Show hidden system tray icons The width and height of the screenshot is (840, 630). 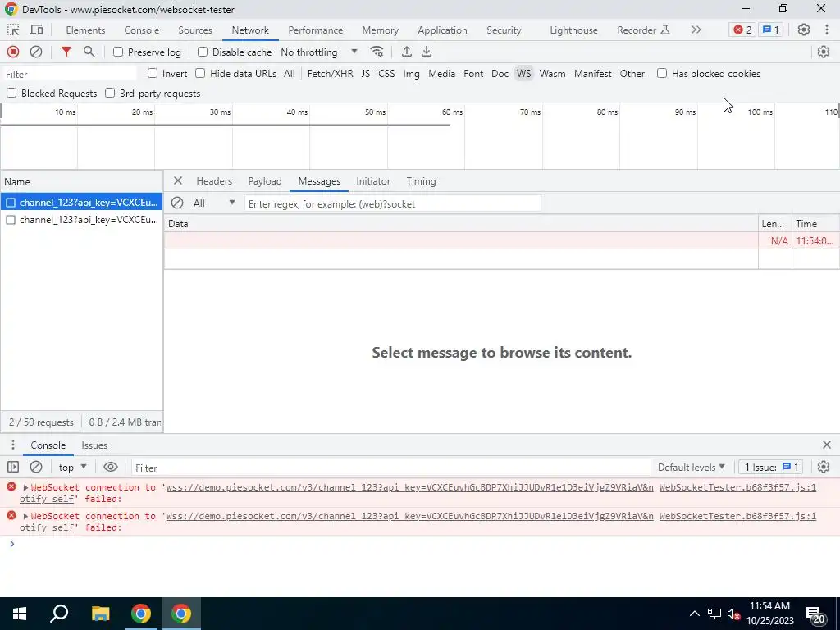694,614
